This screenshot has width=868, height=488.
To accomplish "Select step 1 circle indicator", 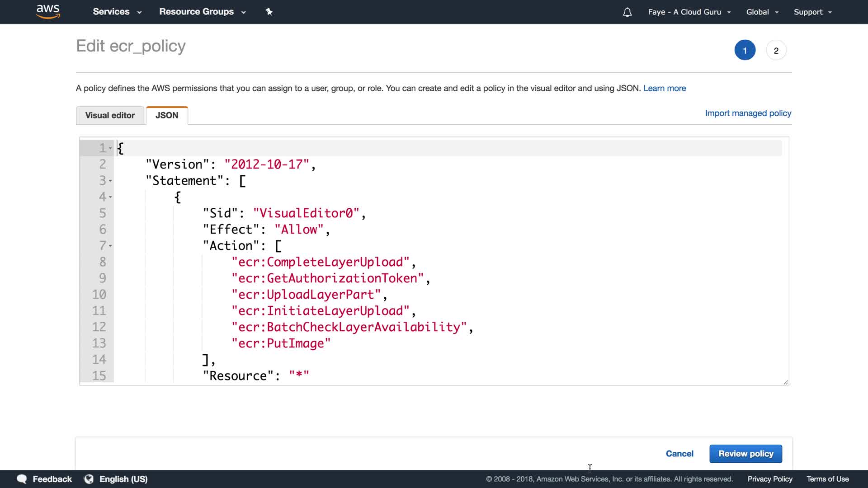I will (745, 50).
